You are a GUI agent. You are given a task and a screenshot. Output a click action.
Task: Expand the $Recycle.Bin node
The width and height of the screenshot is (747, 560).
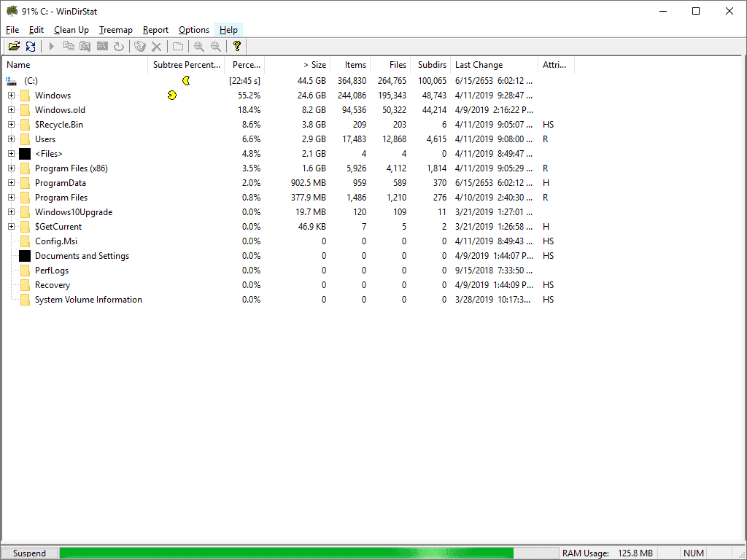click(x=11, y=125)
